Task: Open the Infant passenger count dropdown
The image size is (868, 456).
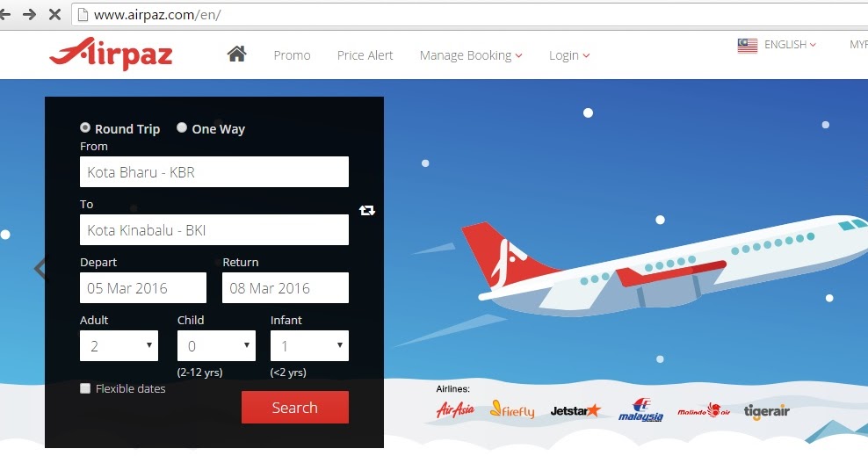Action: pyautogui.click(x=309, y=346)
